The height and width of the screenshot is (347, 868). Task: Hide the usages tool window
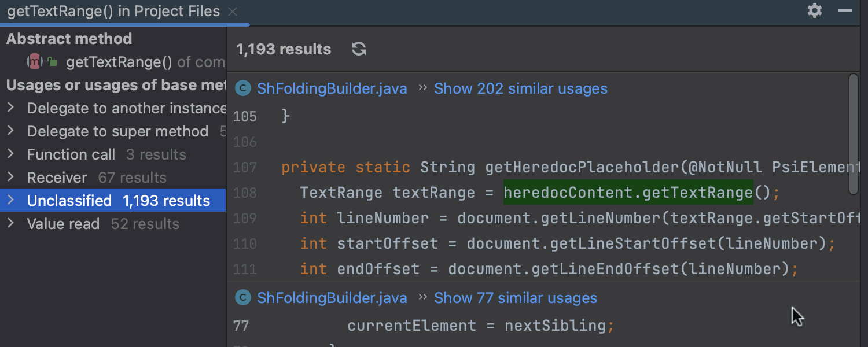(845, 10)
